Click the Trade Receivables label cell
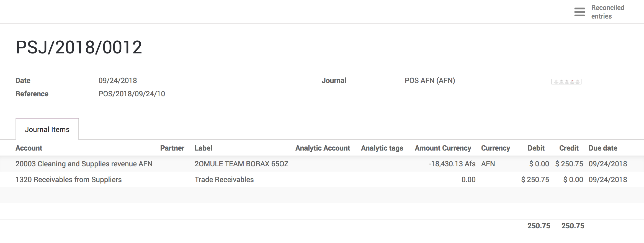The width and height of the screenshot is (644, 243). 224,180
